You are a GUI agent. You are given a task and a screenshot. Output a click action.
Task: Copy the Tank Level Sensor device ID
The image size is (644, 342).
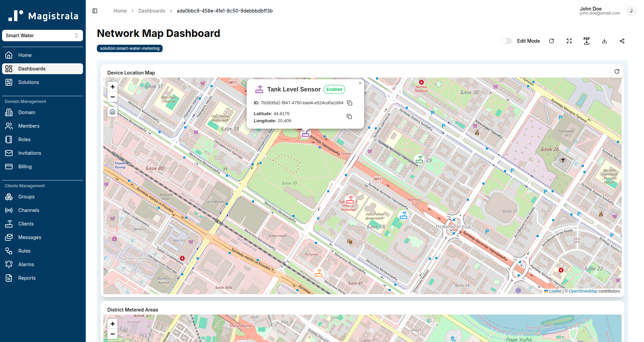coord(349,103)
